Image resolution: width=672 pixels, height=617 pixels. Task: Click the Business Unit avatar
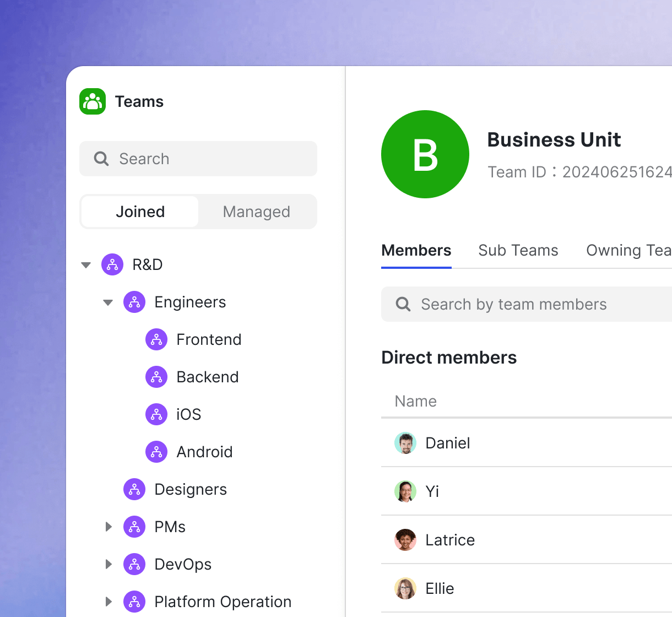tap(425, 154)
